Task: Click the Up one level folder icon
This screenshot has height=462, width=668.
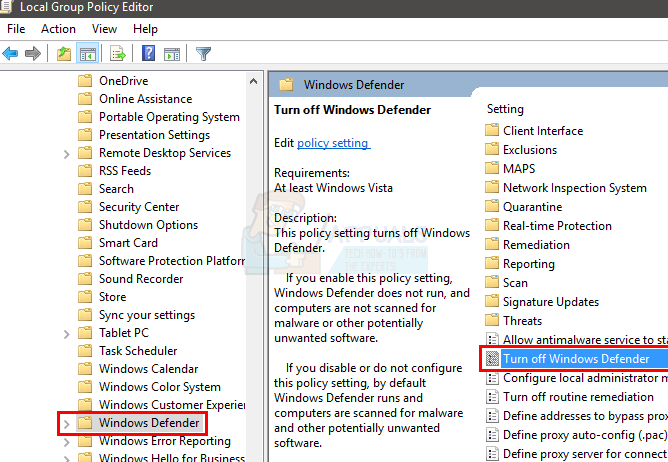Action: [x=64, y=53]
